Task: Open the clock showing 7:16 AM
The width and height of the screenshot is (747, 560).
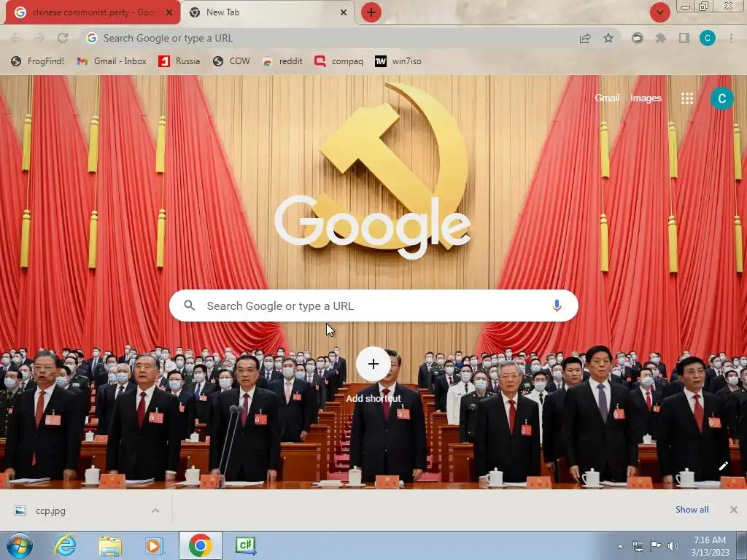Action: (x=710, y=546)
